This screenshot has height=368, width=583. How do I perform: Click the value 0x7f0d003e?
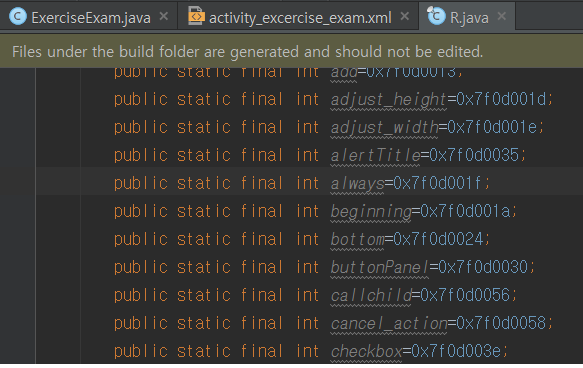pyautogui.click(x=456, y=351)
